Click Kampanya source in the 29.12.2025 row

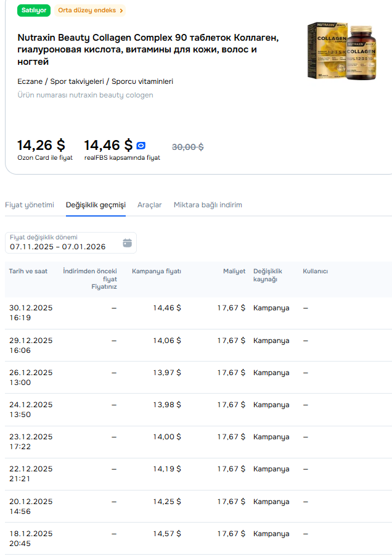click(271, 341)
